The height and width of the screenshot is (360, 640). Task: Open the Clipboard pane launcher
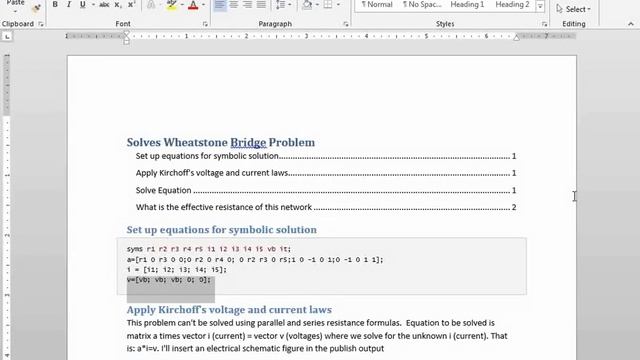41,24
